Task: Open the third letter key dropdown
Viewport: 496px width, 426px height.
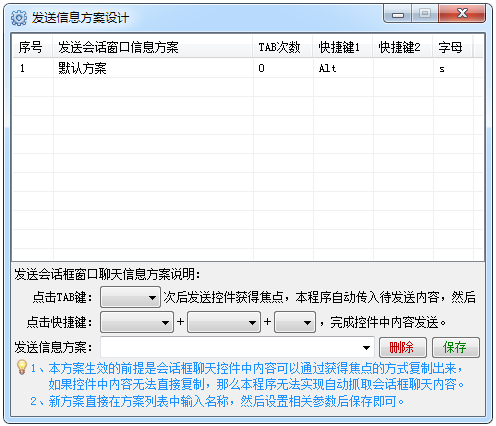Action: coord(295,322)
